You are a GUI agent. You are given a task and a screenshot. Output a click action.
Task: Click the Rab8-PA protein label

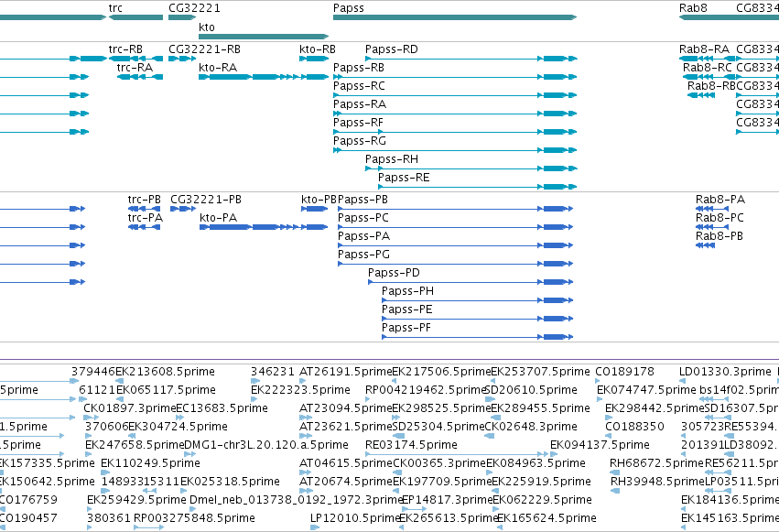[720, 200]
